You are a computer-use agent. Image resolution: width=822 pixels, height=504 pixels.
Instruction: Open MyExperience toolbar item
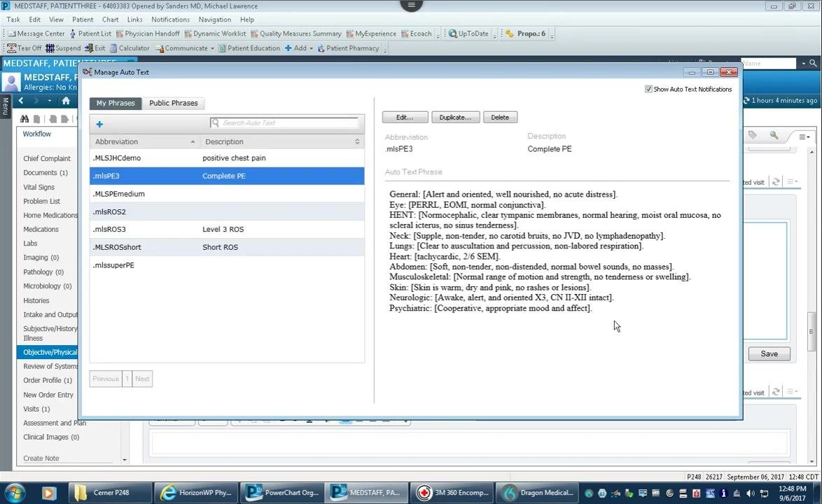pyautogui.click(x=371, y=34)
